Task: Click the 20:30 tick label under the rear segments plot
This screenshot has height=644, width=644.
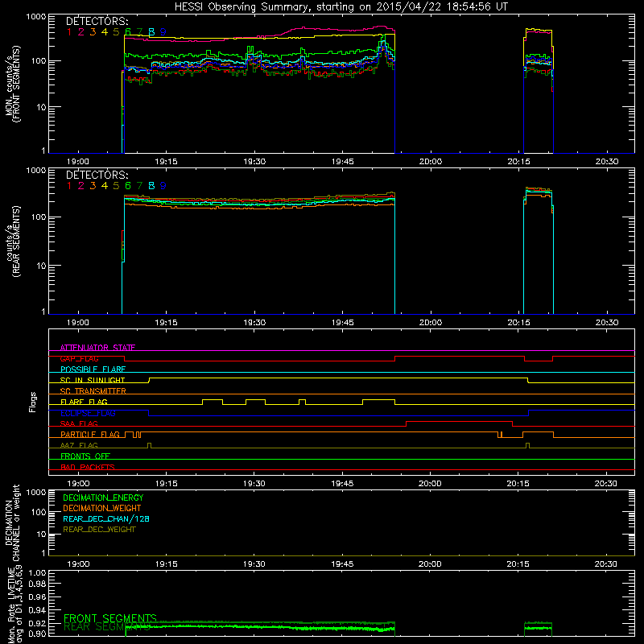Action: pos(607,323)
